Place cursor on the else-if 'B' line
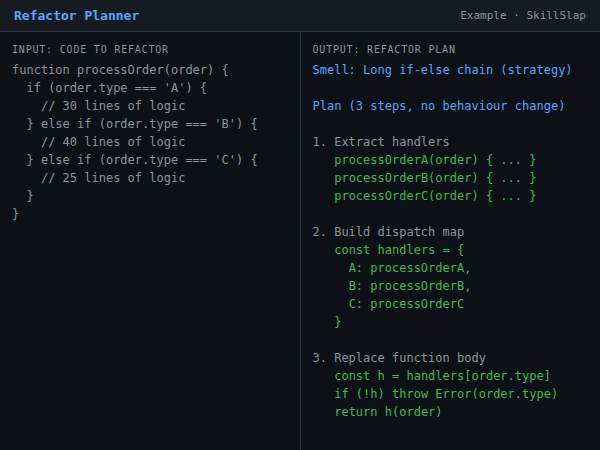600x450 pixels. [x=142, y=124]
